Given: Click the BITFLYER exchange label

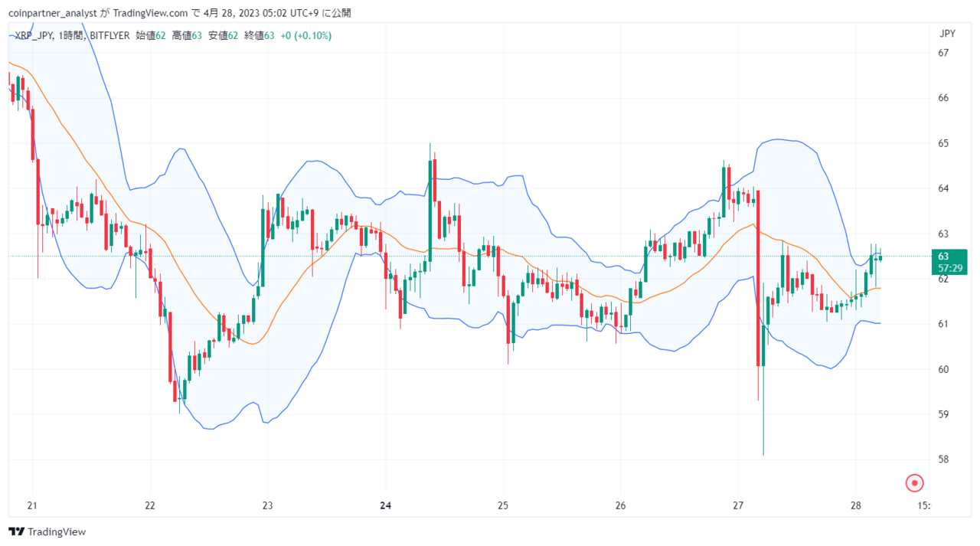Looking at the screenshot, I should click(x=109, y=36).
